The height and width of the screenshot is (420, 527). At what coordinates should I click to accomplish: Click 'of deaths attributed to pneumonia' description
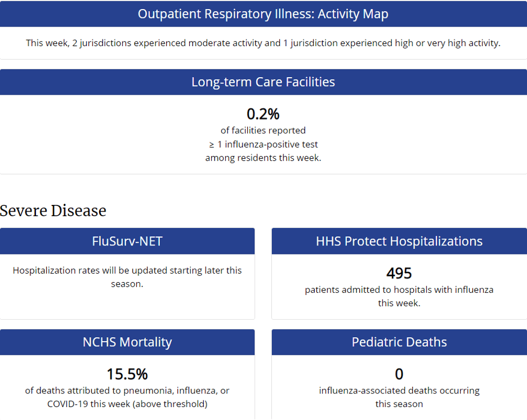coord(127,391)
